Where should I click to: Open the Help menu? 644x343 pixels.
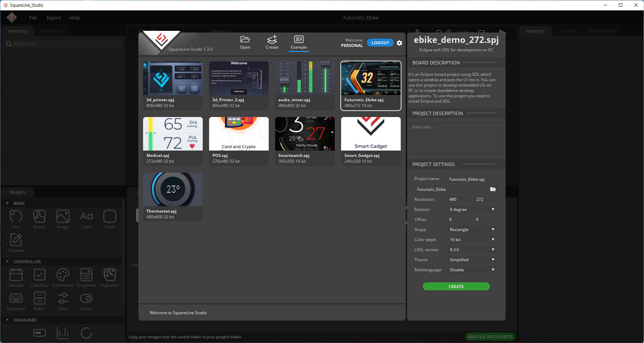pyautogui.click(x=74, y=18)
